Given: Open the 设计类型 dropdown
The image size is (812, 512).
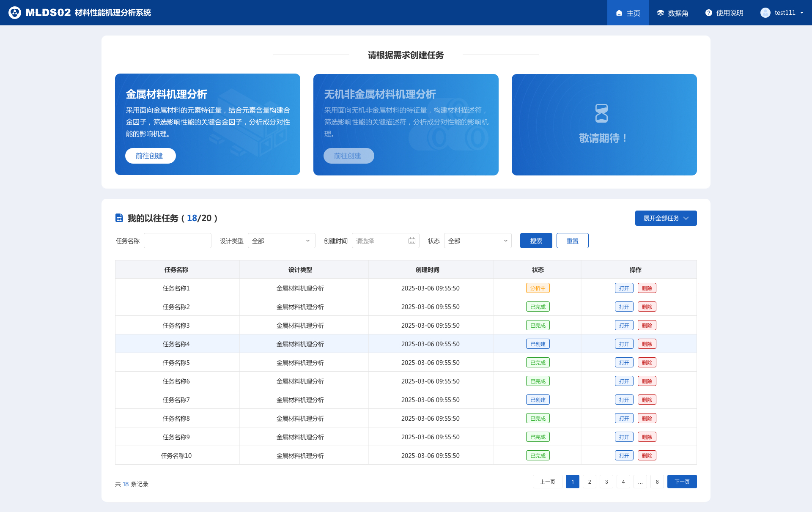Looking at the screenshot, I should 281,241.
